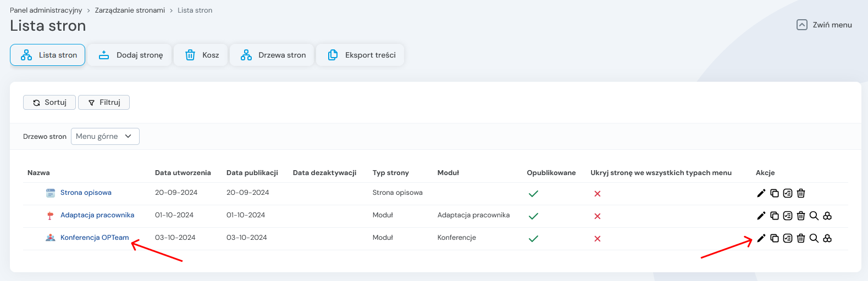Edit Strona opisowa with the pencil icon

[x=761, y=193]
